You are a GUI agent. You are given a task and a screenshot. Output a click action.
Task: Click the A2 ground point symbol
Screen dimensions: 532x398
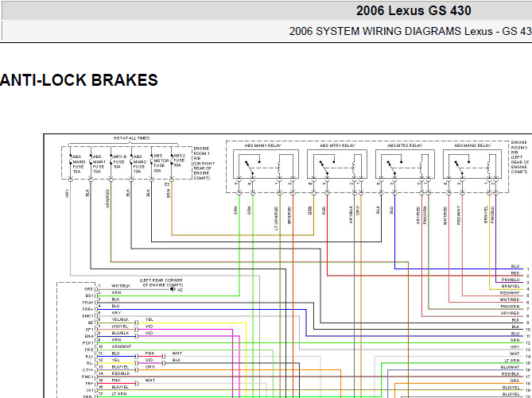pos(173,289)
